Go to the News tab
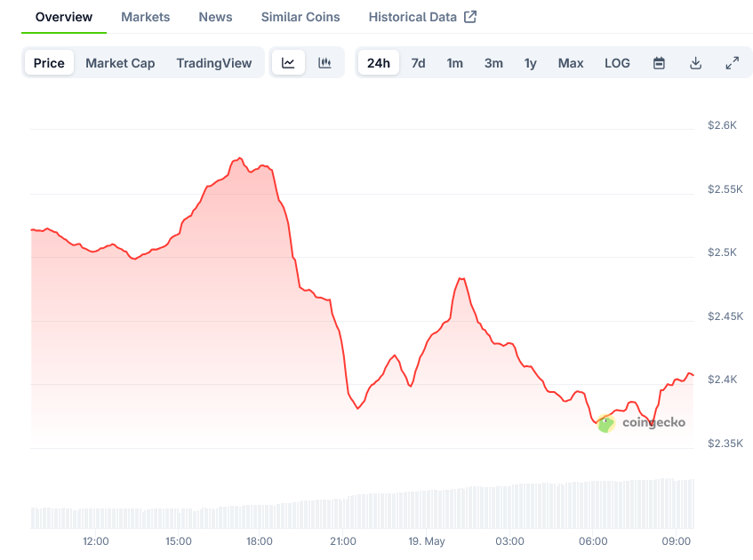 215,17
